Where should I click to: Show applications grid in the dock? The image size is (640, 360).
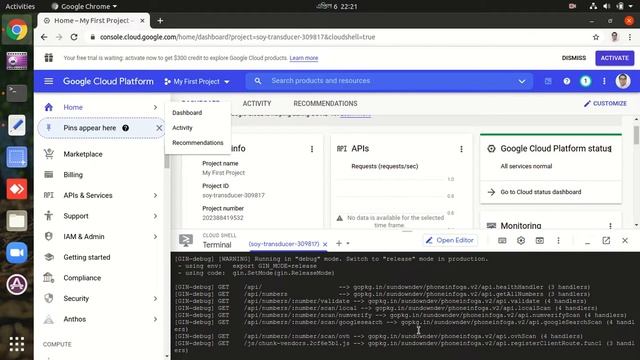17,344
